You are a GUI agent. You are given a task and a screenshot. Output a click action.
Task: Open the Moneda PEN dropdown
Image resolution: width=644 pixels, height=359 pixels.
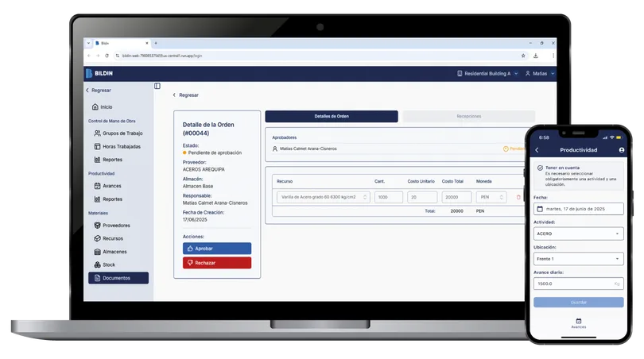pos(491,197)
